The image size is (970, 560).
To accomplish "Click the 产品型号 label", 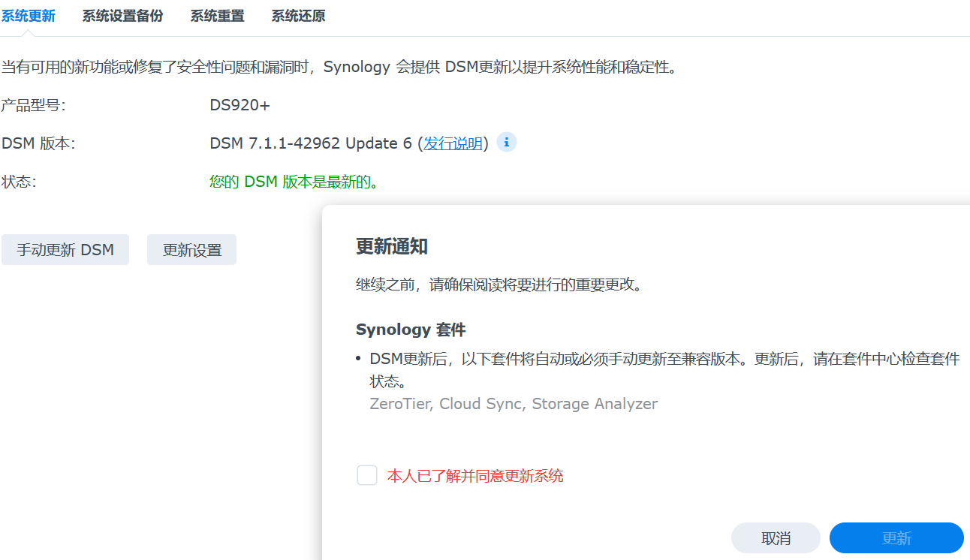I will pyautogui.click(x=33, y=105).
